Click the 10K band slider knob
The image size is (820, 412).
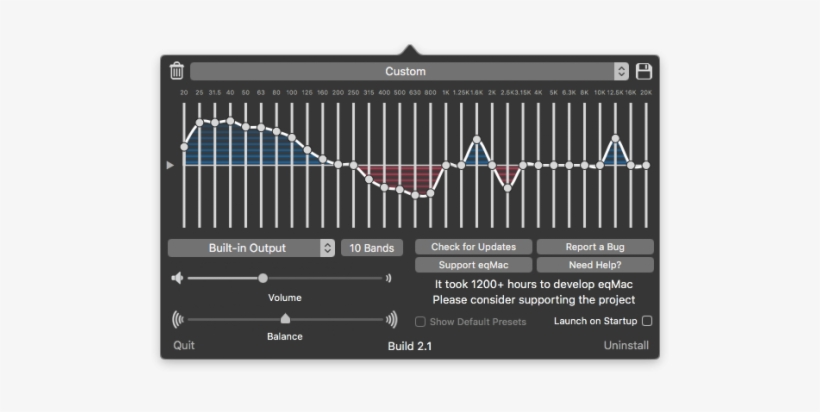pyautogui.click(x=600, y=165)
